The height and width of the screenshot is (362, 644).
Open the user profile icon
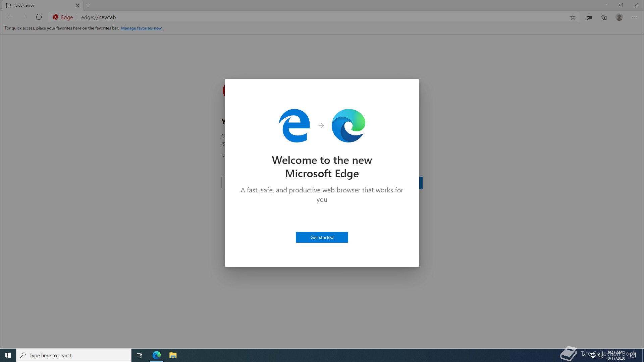coord(619,17)
